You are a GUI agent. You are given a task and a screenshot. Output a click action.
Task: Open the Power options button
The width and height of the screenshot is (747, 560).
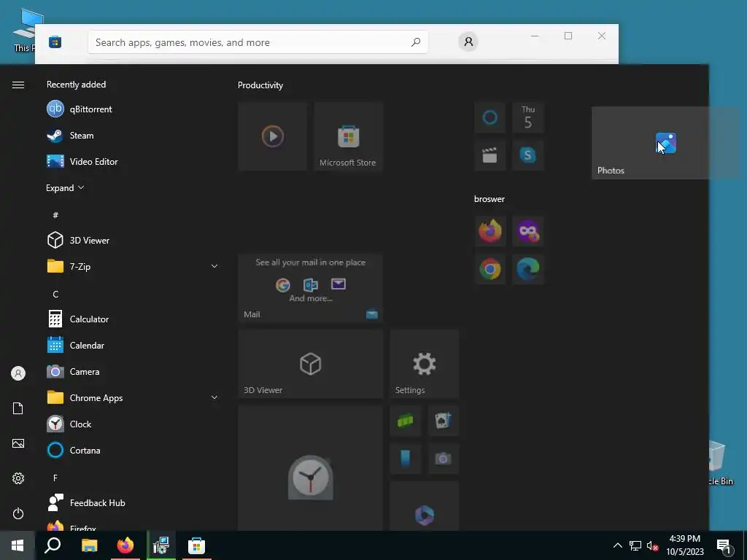coord(18,513)
